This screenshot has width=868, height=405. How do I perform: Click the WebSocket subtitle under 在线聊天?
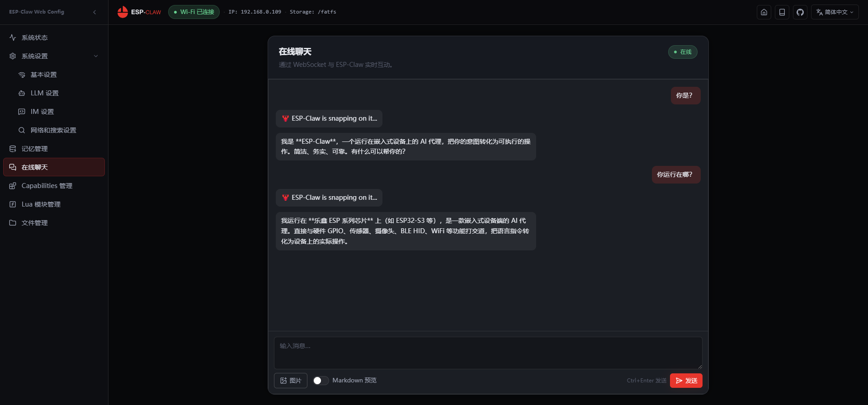(336, 65)
